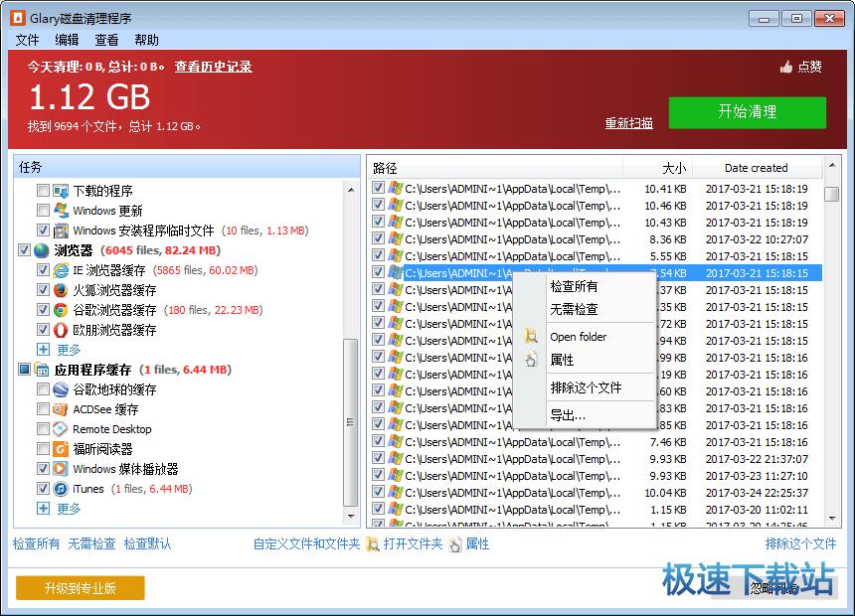Enable the Windows 更新 checkbox

pyautogui.click(x=44, y=211)
